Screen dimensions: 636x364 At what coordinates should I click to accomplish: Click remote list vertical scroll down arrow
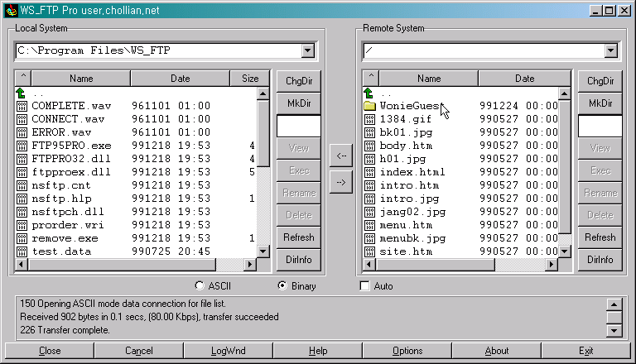click(x=564, y=251)
